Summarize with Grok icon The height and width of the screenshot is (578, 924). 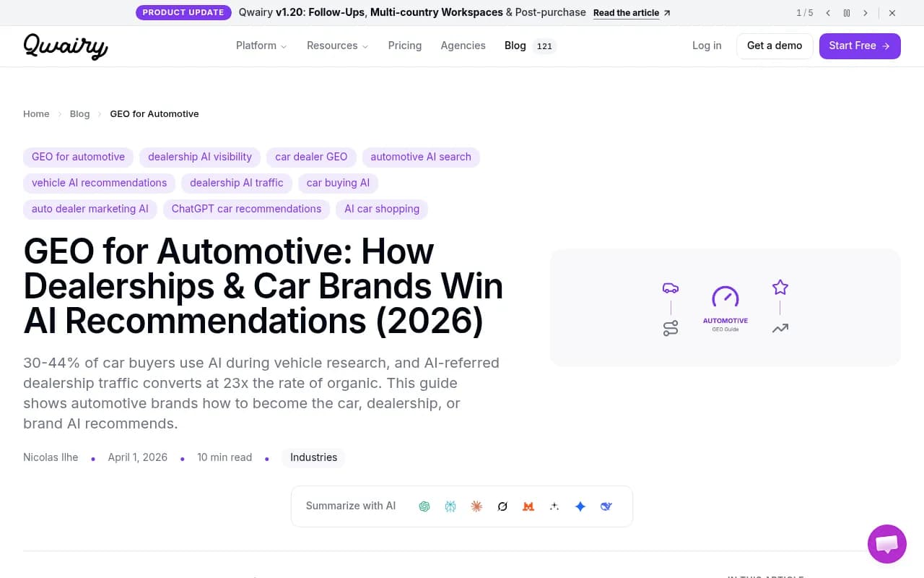tap(502, 506)
